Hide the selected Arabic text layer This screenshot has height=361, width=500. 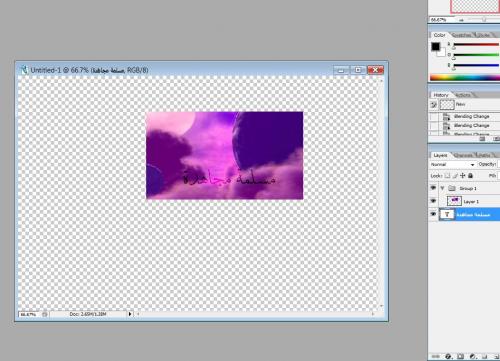click(433, 214)
